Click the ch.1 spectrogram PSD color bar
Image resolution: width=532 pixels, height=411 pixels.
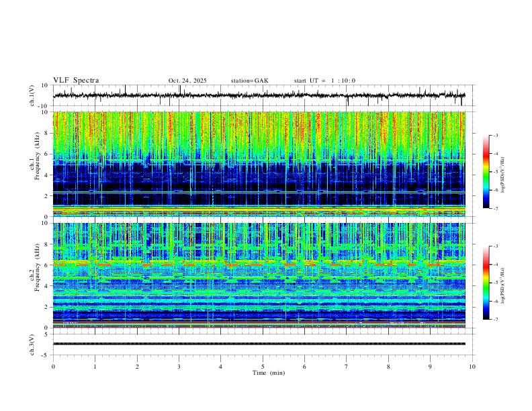pyautogui.click(x=486, y=172)
